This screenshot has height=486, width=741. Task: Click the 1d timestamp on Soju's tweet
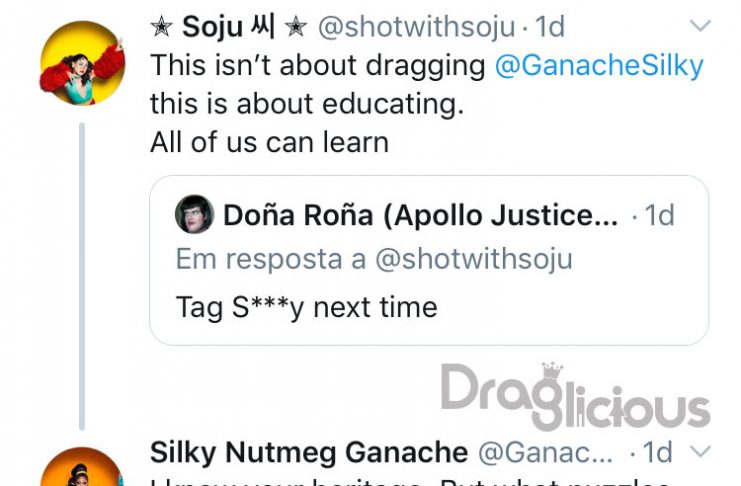(550, 27)
